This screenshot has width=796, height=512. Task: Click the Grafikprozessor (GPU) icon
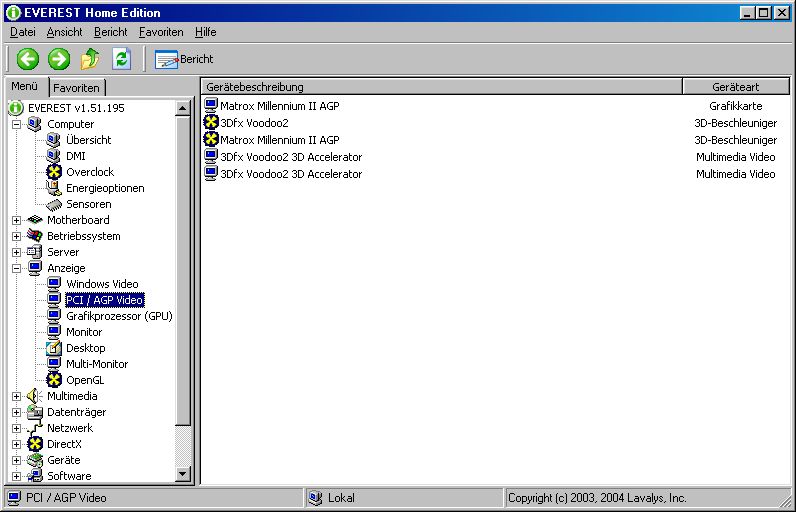(54, 316)
